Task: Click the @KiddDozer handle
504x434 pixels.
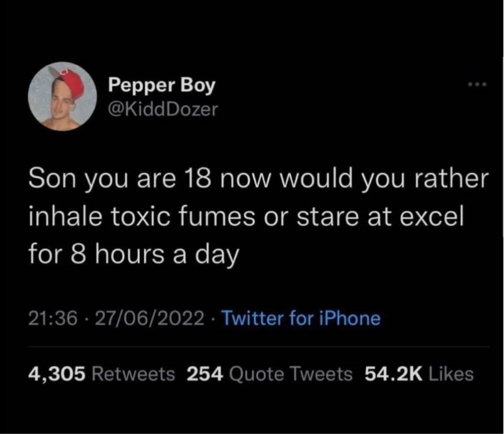Action: click(x=163, y=110)
